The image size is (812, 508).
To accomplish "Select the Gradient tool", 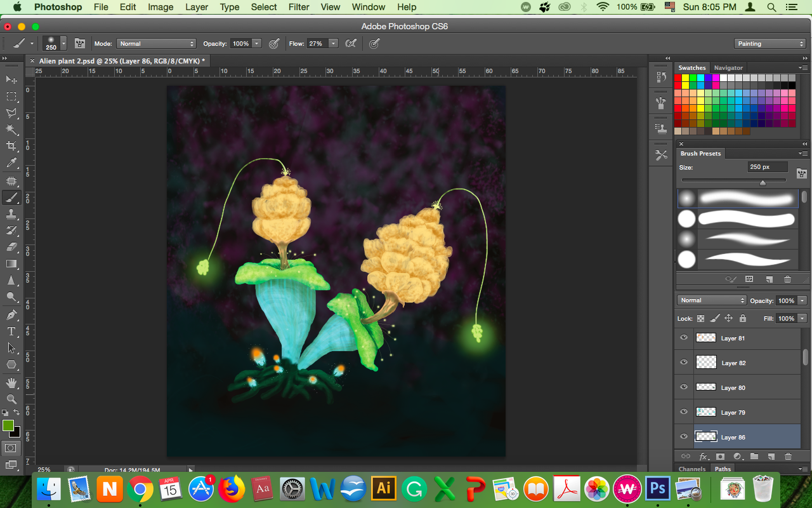I will (11, 264).
